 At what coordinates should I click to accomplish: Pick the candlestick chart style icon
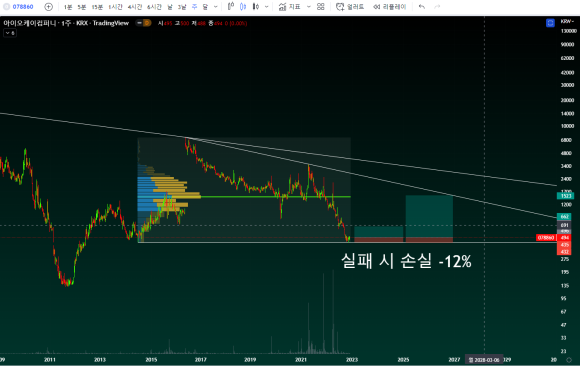(231, 6)
